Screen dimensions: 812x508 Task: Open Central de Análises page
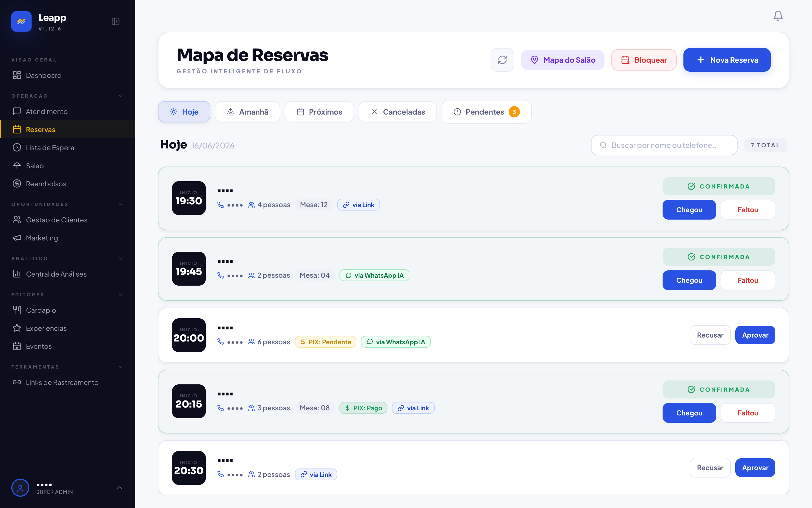(67, 274)
